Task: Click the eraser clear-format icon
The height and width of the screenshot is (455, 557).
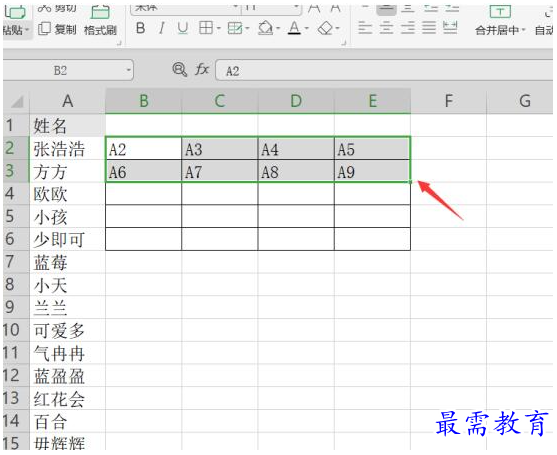Action: click(x=325, y=28)
